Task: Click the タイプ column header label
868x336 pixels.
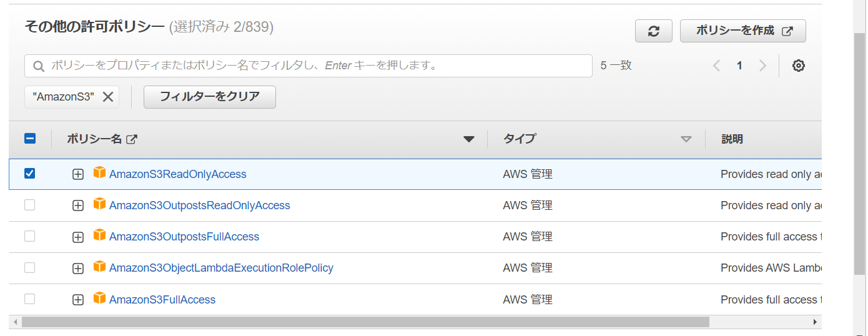Action: (x=520, y=139)
